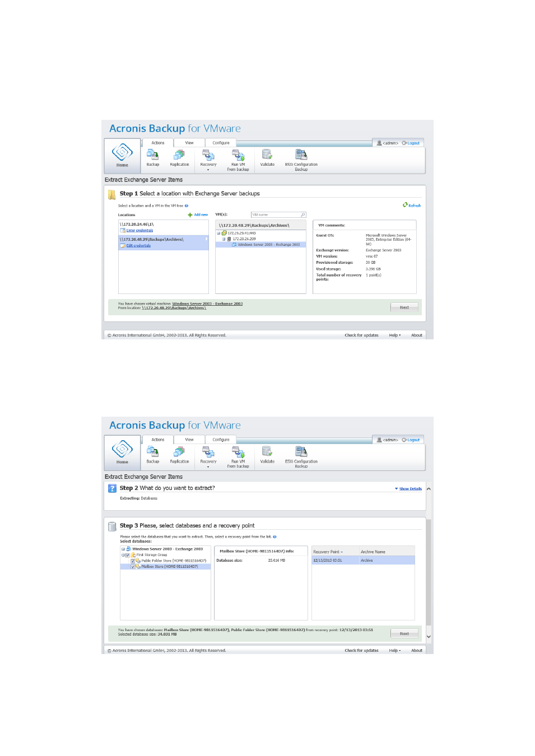Select Replication icon in the Step 3 window
The width and height of the screenshot is (535, 756).
tap(179, 451)
